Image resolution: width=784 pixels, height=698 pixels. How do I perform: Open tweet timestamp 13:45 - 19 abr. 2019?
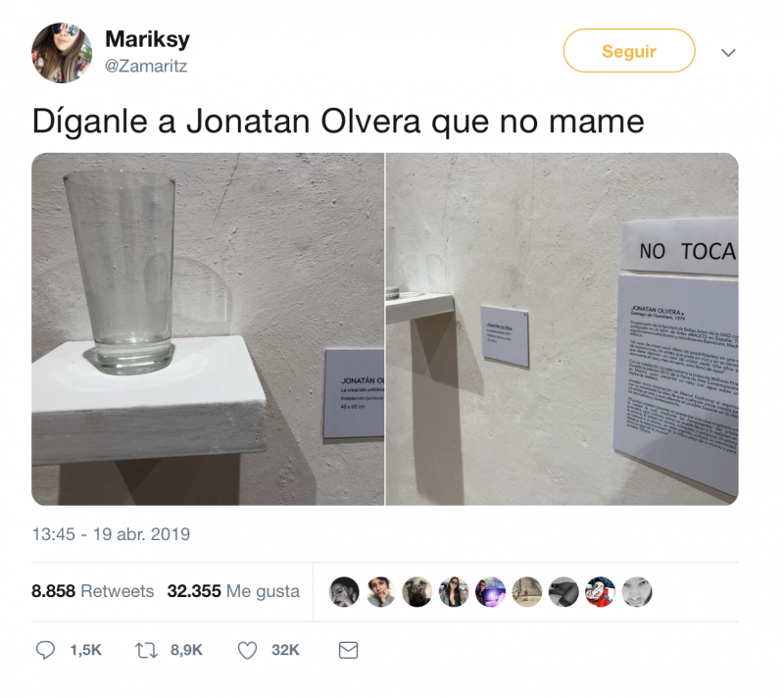pos(111,534)
